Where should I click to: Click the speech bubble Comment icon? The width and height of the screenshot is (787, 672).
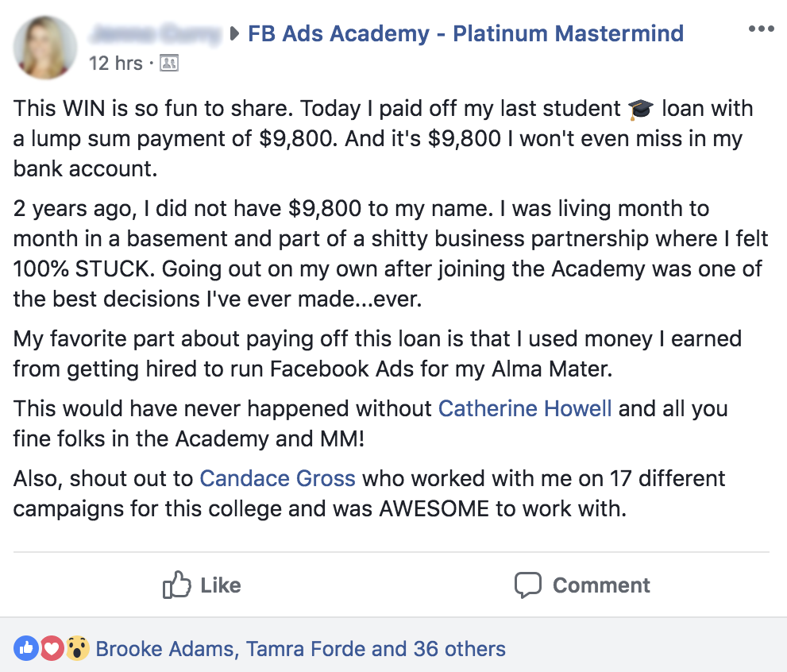(x=527, y=585)
